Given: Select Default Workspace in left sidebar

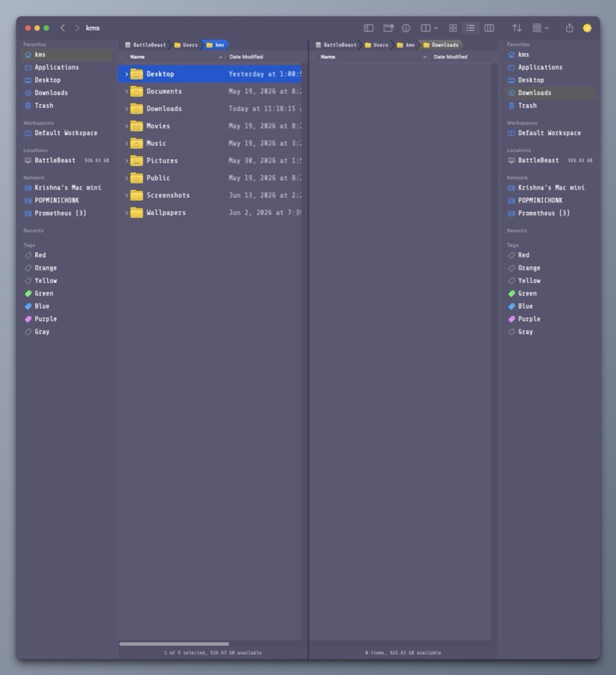Looking at the screenshot, I should 66,133.
